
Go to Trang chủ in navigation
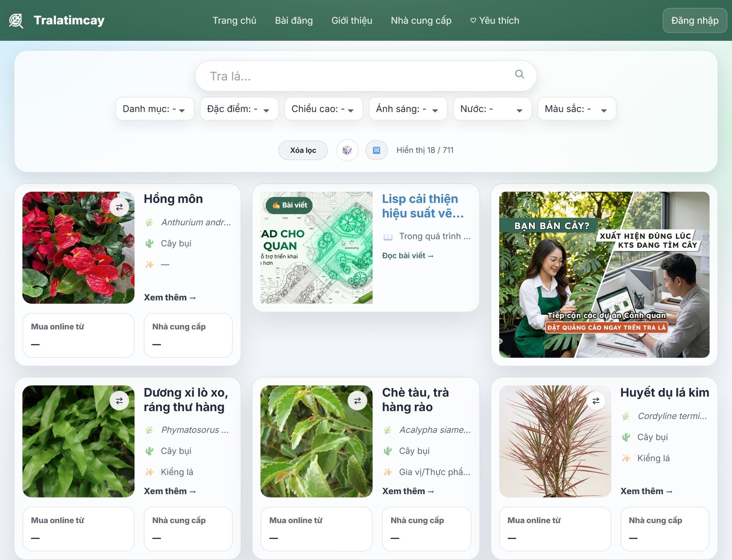point(234,21)
